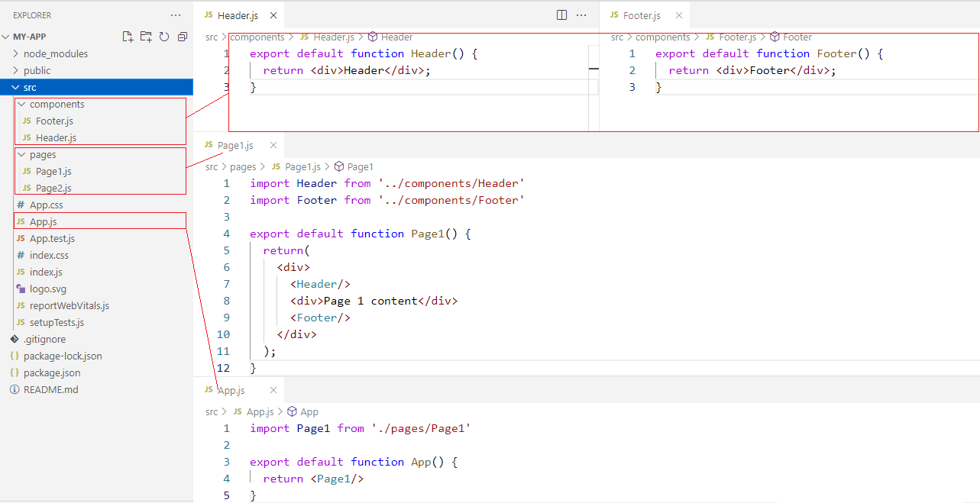Switch to the Page1.js editor tab
Screen dimensions: 980x503
(234, 145)
